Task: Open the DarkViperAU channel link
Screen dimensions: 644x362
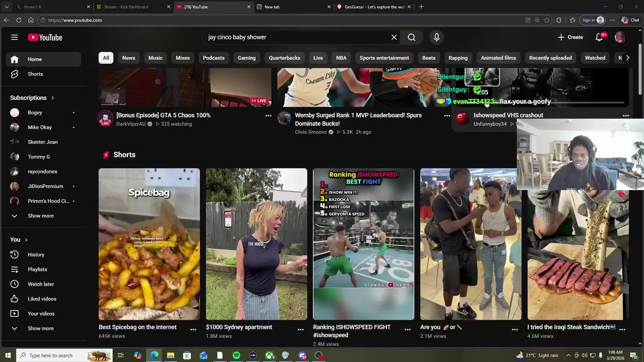Action: [131, 124]
